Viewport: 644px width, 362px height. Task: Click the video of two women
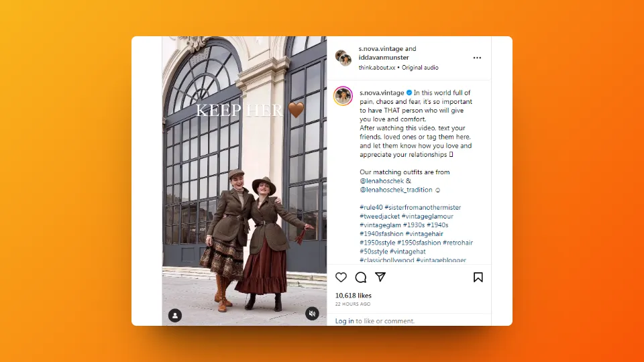pyautogui.click(x=244, y=181)
